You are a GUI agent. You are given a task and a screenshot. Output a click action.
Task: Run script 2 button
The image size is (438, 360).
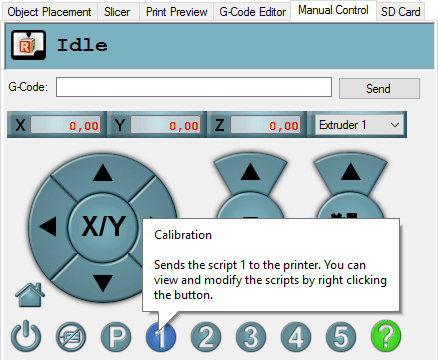tap(206, 337)
